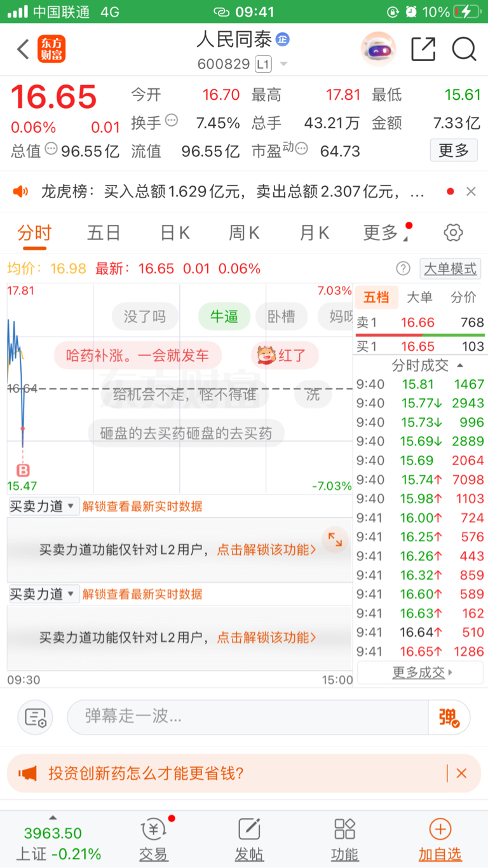
Task: Switch to the 分时 chart tab
Action: 34,233
